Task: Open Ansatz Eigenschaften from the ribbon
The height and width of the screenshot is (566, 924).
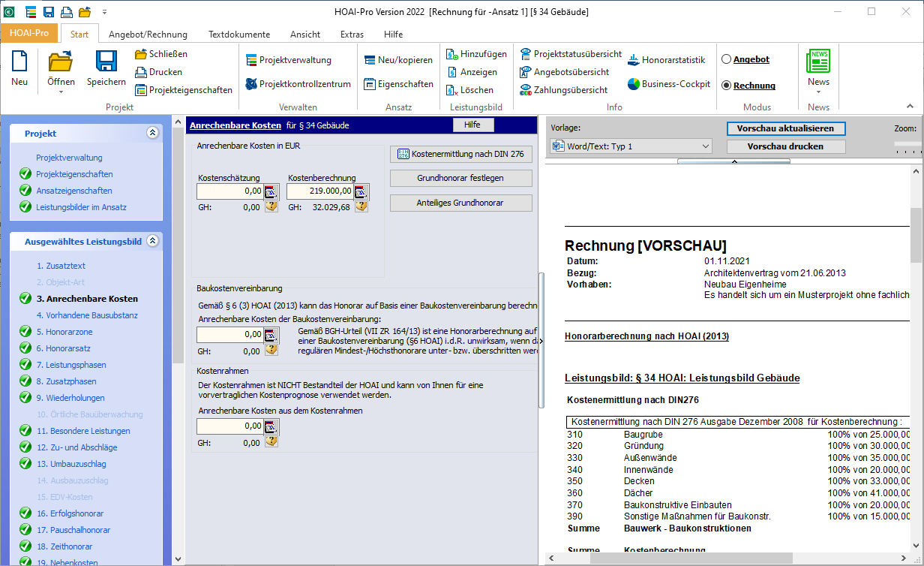Action: 398,84
